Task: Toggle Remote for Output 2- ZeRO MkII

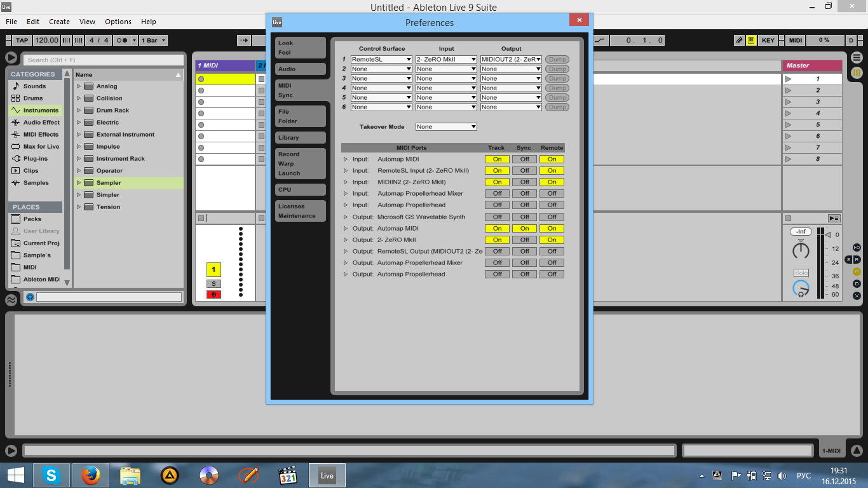Action: point(552,240)
